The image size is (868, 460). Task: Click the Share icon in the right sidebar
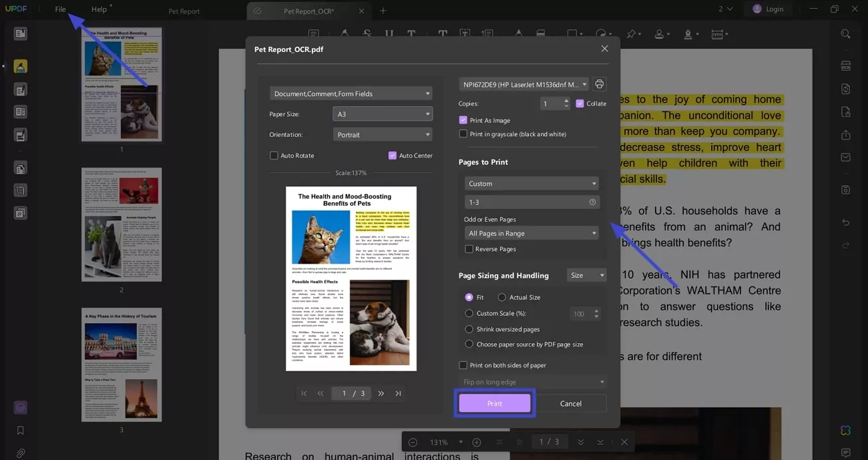845,136
